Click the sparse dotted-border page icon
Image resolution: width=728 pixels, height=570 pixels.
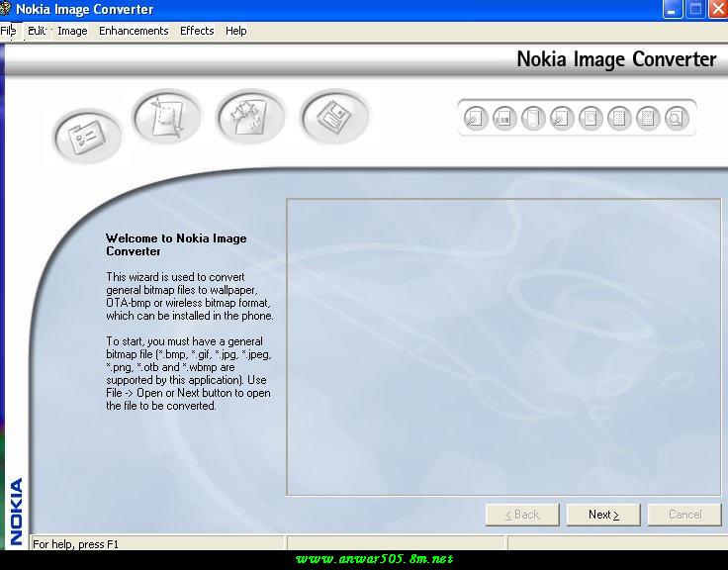(x=591, y=118)
